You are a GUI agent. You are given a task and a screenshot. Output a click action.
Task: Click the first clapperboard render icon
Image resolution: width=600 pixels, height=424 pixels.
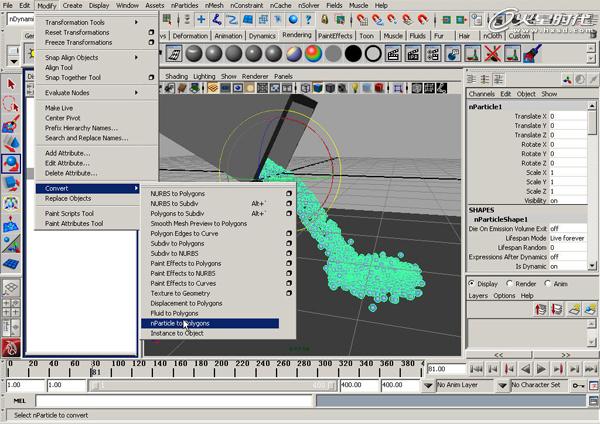[393, 54]
